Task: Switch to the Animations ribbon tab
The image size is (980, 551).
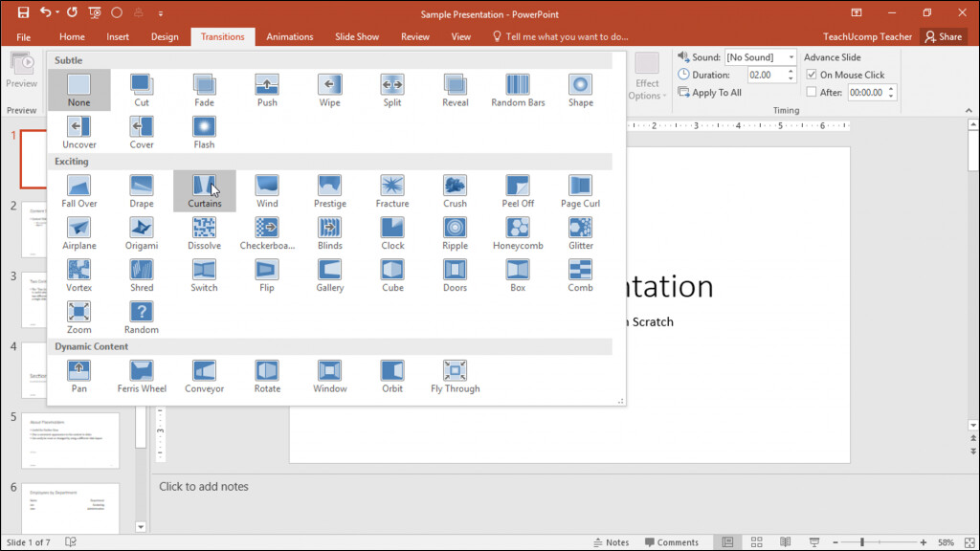Action: pos(289,36)
